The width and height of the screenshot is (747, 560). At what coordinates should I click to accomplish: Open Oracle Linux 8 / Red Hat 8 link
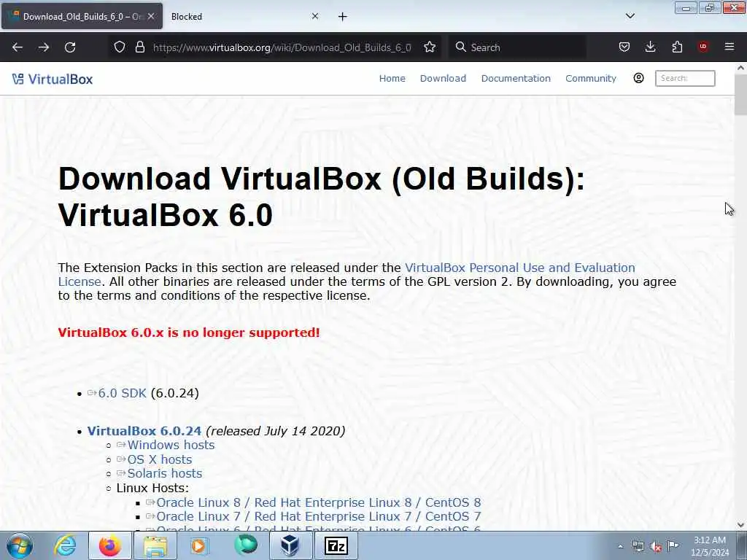pyautogui.click(x=318, y=502)
